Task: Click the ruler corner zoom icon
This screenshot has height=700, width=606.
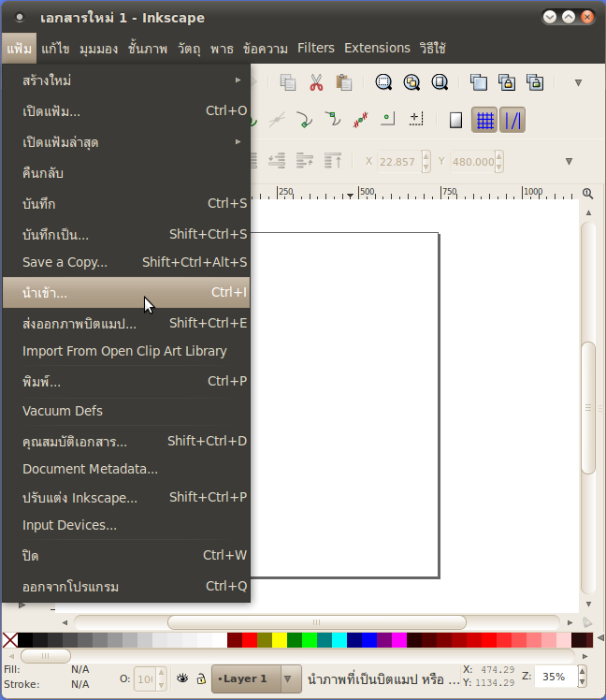Action: pos(587,194)
